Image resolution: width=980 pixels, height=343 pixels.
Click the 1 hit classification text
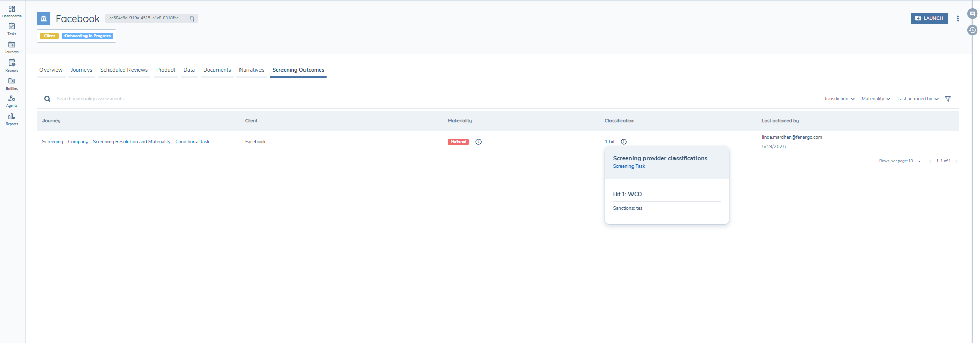pyautogui.click(x=609, y=142)
